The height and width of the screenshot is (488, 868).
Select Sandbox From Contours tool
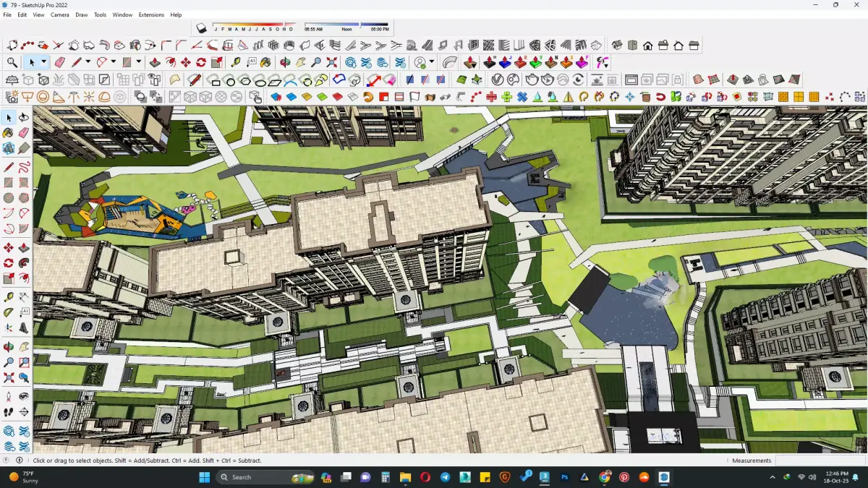pyautogui.click(x=697, y=80)
